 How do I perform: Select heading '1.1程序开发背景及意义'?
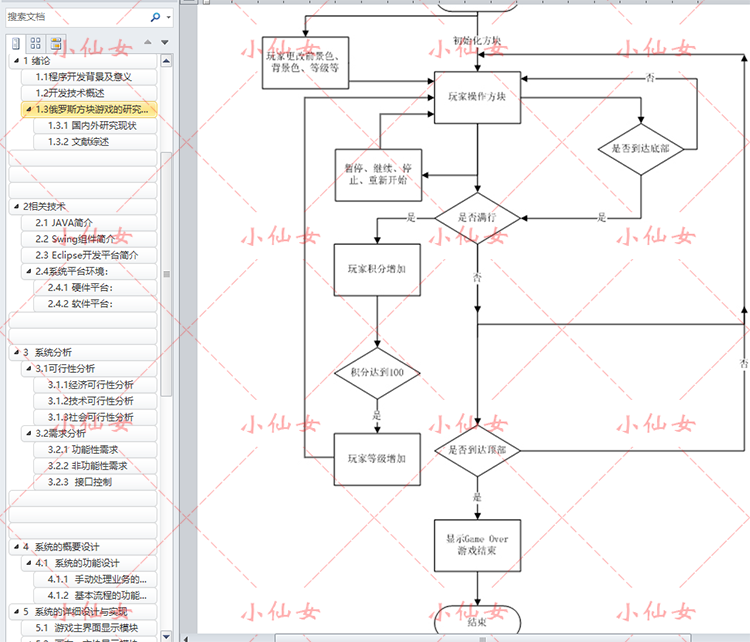pos(89,77)
